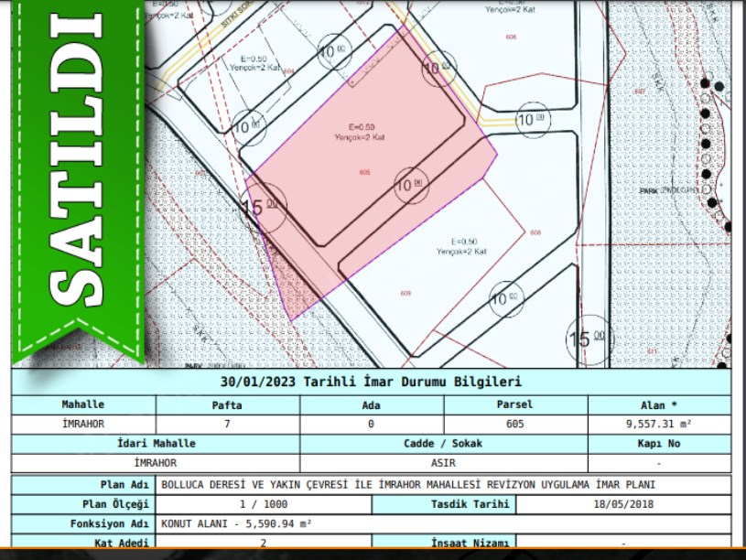
Task: Click the İmar Durumu Bilgileri table title
Action: tap(371, 382)
